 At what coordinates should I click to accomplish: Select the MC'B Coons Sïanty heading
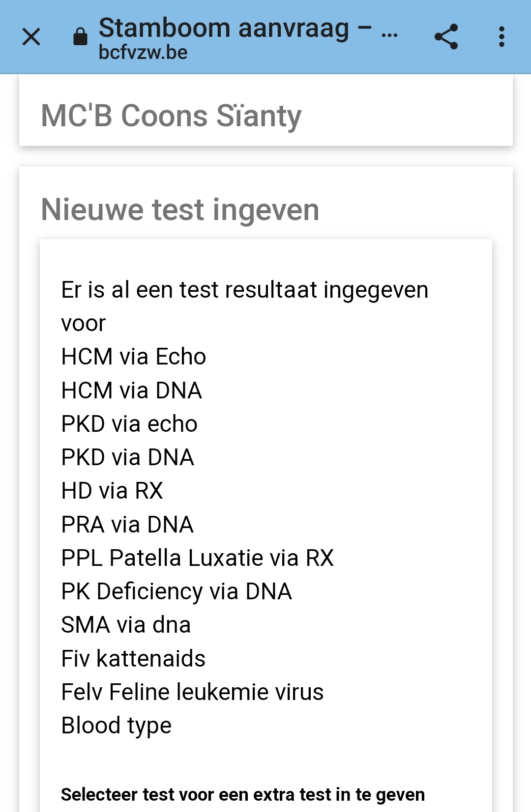click(171, 116)
